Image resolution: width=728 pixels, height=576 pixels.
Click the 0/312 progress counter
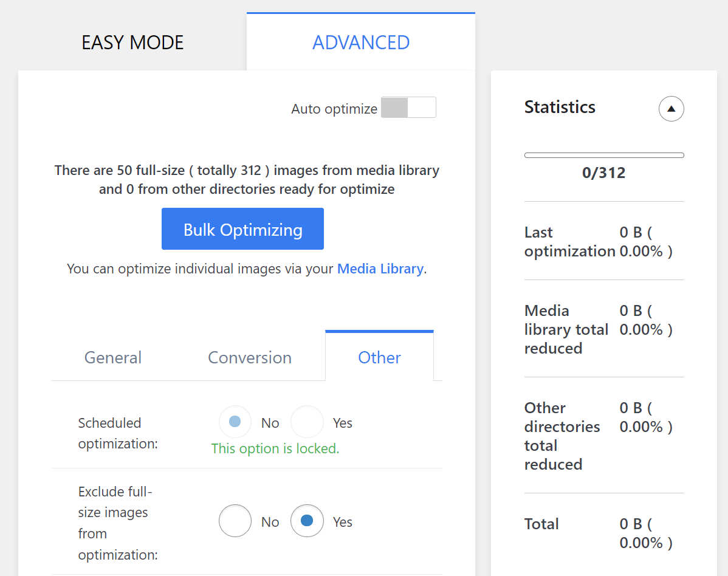pos(603,173)
